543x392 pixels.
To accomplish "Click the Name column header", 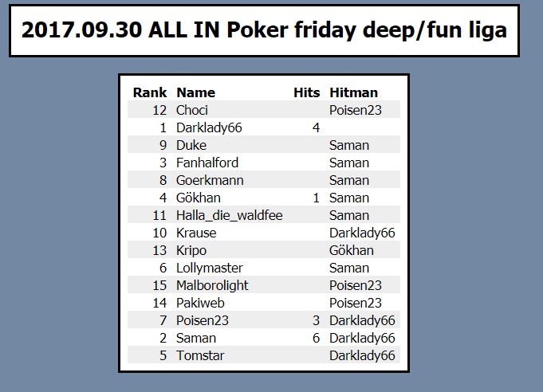I will click(x=195, y=92).
